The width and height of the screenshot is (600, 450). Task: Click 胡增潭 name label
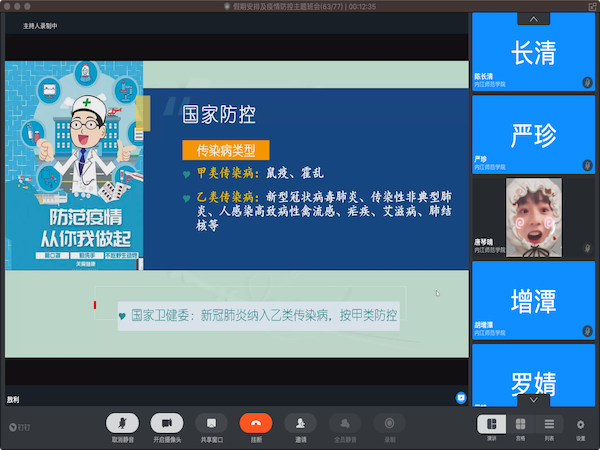484,325
